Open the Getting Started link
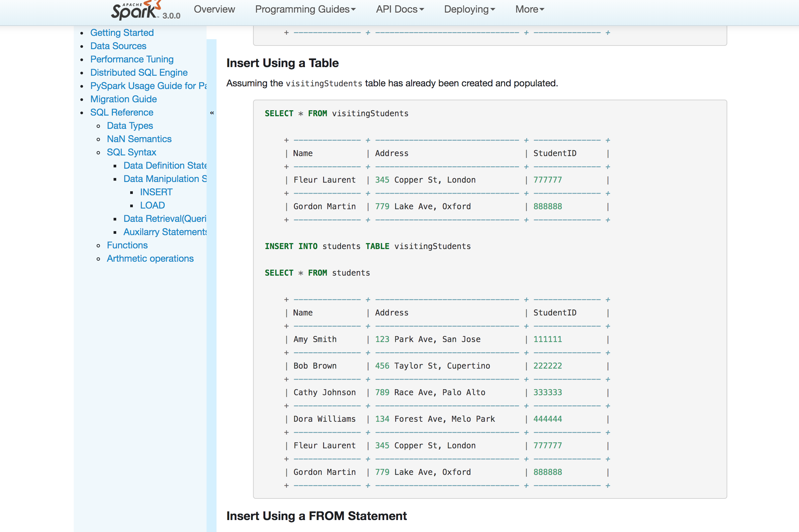Image resolution: width=799 pixels, height=532 pixels. tap(122, 33)
